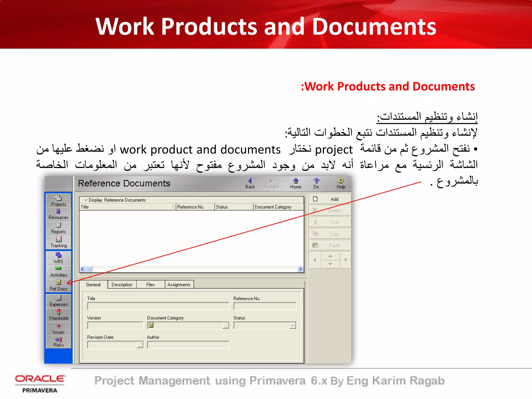Open the Projects sidebar icon
The image size is (532, 399).
click(x=58, y=200)
